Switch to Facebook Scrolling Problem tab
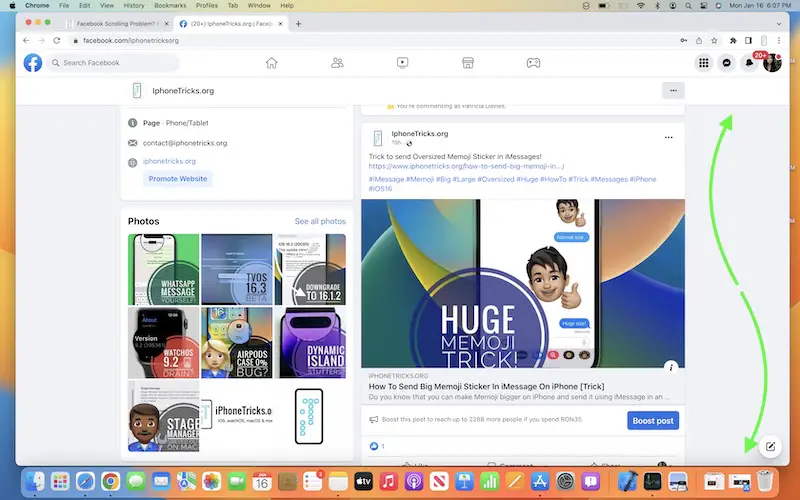 (115, 23)
